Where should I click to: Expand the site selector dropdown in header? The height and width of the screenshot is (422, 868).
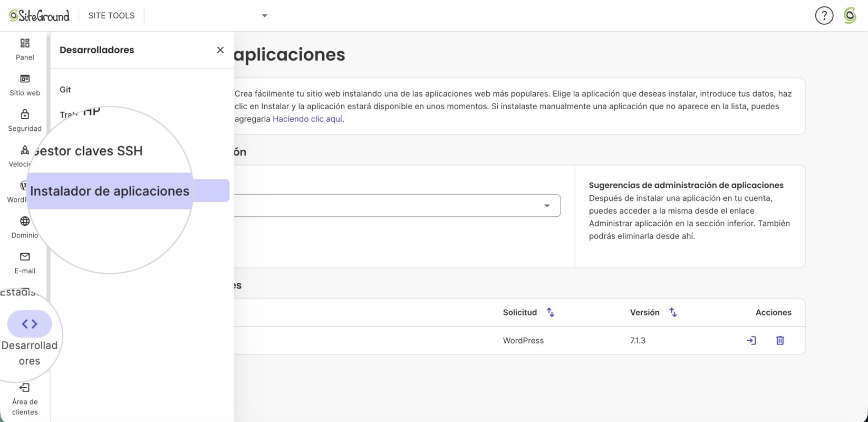tap(265, 16)
